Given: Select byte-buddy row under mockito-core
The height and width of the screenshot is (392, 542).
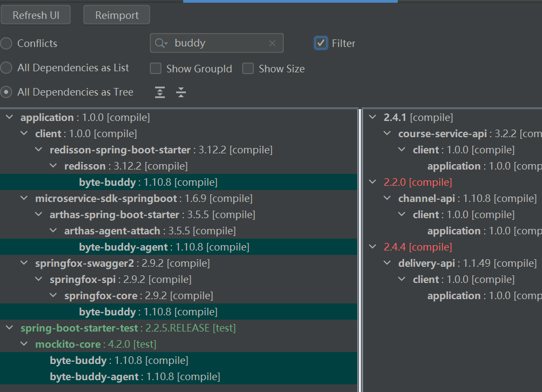Looking at the screenshot, I should (x=178, y=360).
